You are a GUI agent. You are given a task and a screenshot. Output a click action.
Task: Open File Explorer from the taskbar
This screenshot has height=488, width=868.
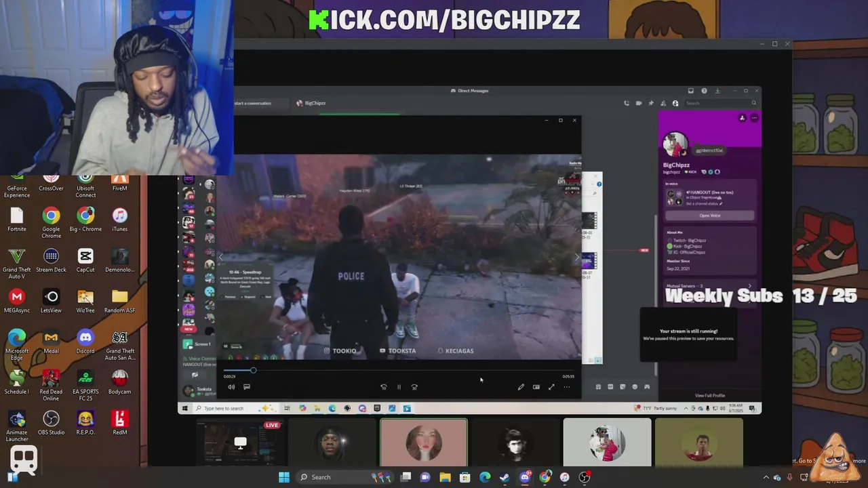445,477
